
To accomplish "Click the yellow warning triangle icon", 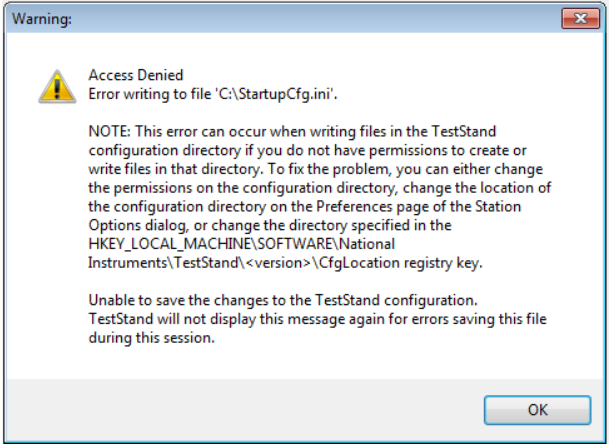I will pyautogui.click(x=57, y=86).
